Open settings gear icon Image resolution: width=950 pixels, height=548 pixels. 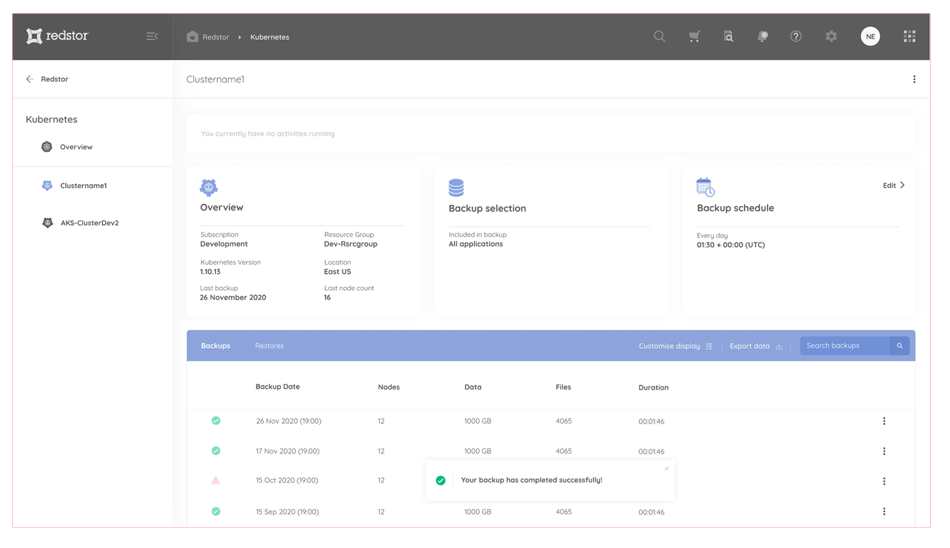[x=831, y=36]
